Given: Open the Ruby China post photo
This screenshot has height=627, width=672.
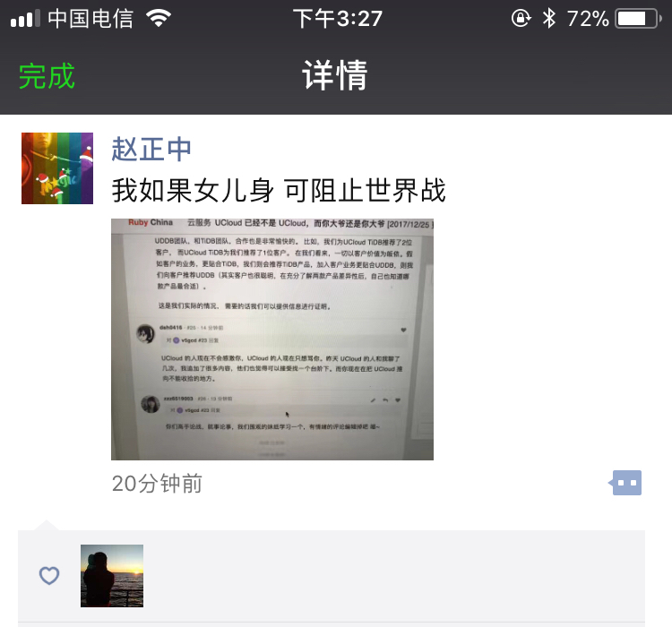Looking at the screenshot, I should click(x=272, y=339).
